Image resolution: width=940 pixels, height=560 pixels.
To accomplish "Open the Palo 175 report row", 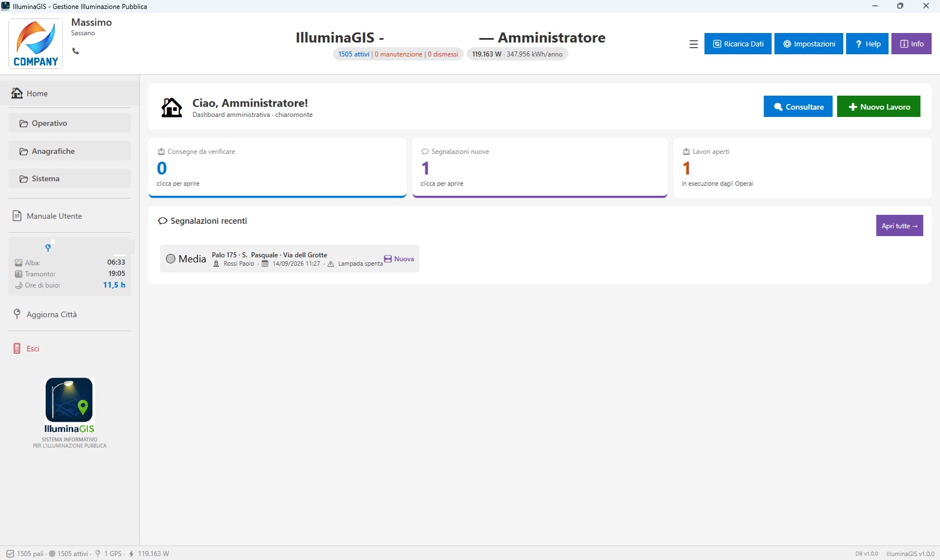I will (290, 258).
